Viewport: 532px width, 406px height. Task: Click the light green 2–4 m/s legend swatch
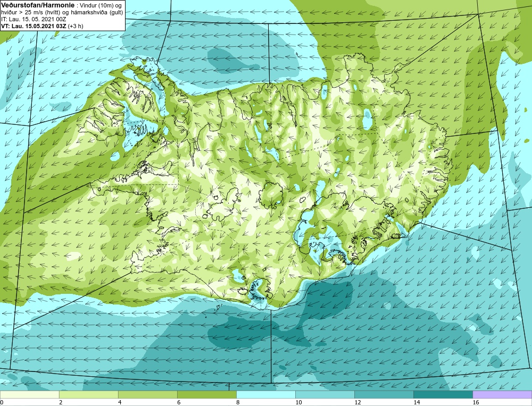click(x=88, y=395)
